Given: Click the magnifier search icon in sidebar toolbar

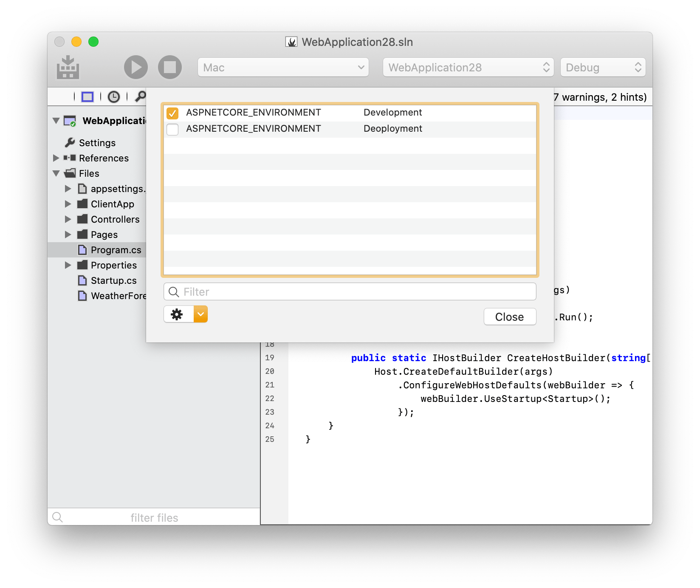Looking at the screenshot, I should coord(140,97).
